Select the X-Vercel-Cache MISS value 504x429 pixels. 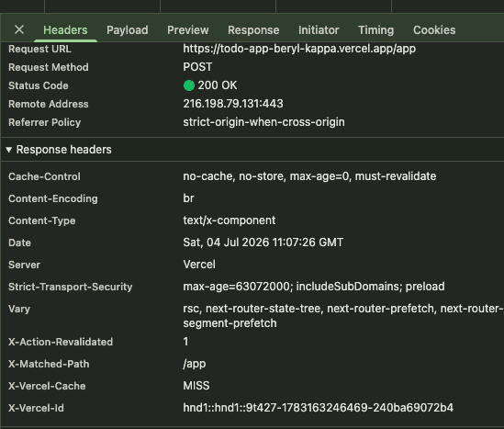pos(196,385)
